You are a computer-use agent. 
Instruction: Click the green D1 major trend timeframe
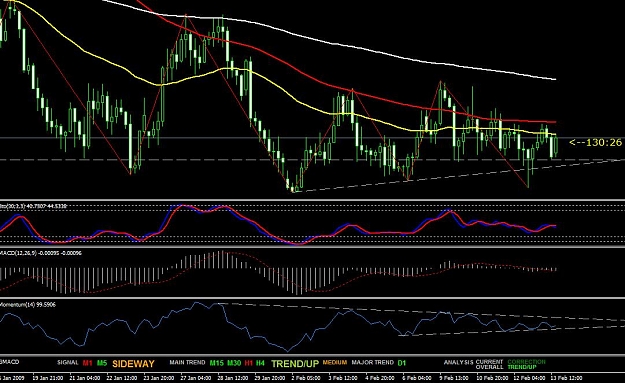(x=402, y=363)
